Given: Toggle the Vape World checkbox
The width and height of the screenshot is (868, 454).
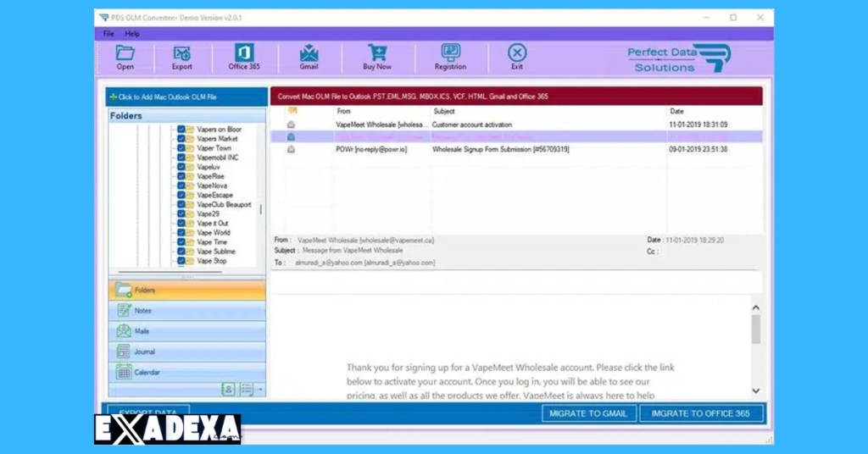Looking at the screenshot, I should [x=181, y=233].
